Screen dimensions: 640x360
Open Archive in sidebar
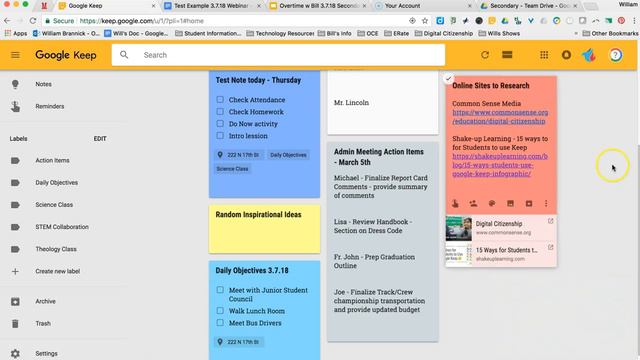[45, 301]
